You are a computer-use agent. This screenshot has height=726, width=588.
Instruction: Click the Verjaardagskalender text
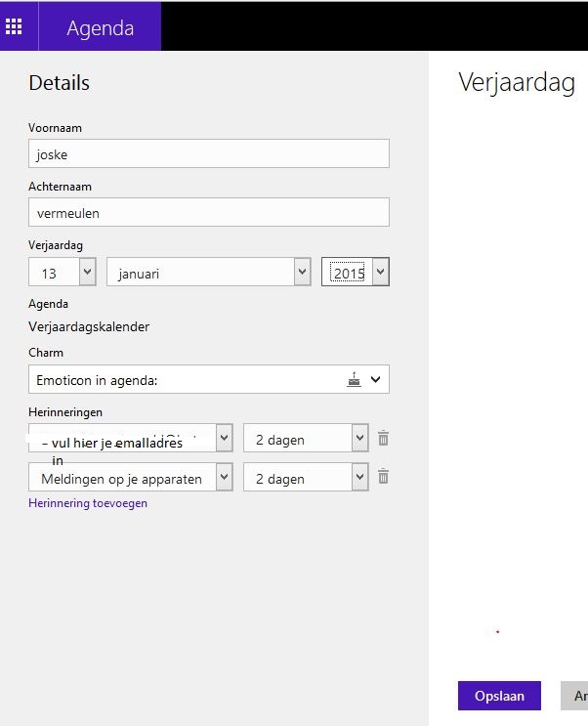pyautogui.click(x=89, y=327)
